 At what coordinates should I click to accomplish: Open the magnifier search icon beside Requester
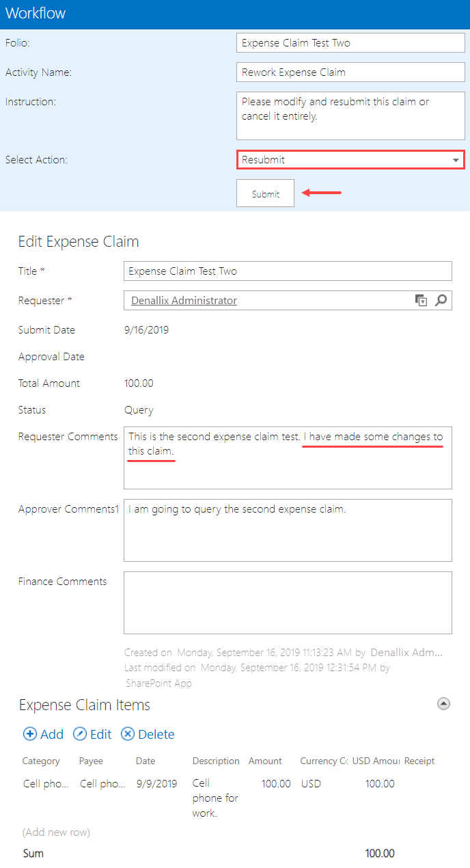tap(441, 300)
